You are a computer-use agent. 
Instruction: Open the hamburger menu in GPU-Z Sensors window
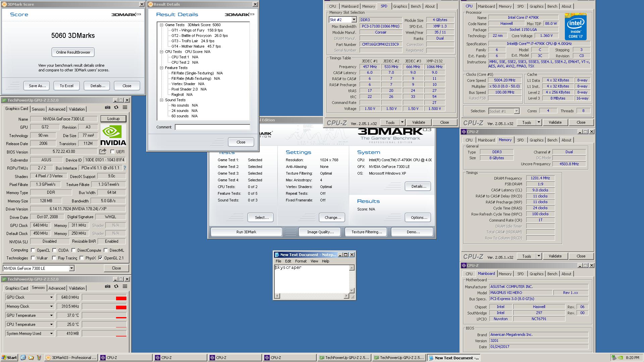(125, 287)
